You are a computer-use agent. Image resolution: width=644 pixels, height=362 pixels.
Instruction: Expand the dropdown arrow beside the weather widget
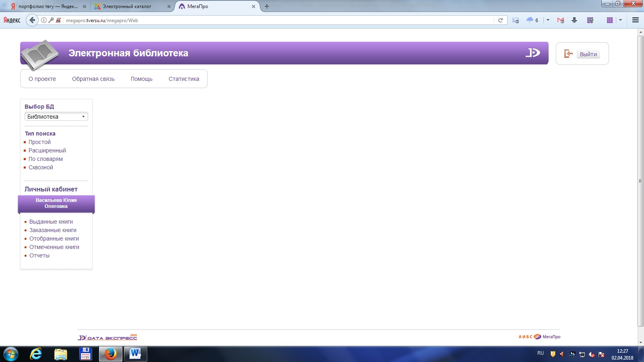pos(548,20)
